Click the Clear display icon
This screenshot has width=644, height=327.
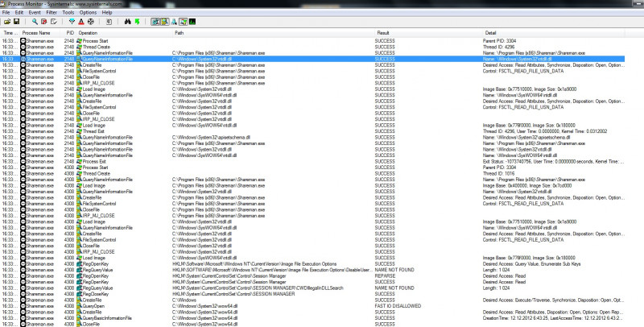coord(53,22)
